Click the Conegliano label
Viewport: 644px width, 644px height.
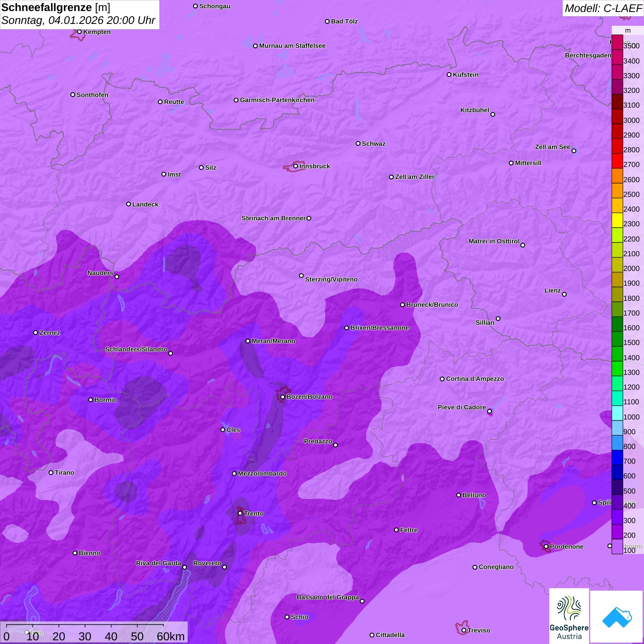coord(496,567)
